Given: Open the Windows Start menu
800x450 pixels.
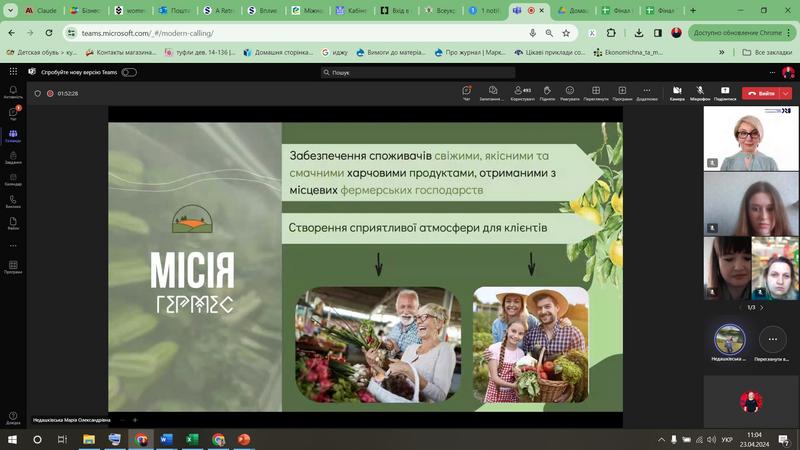Looking at the screenshot, I should pos(12,439).
